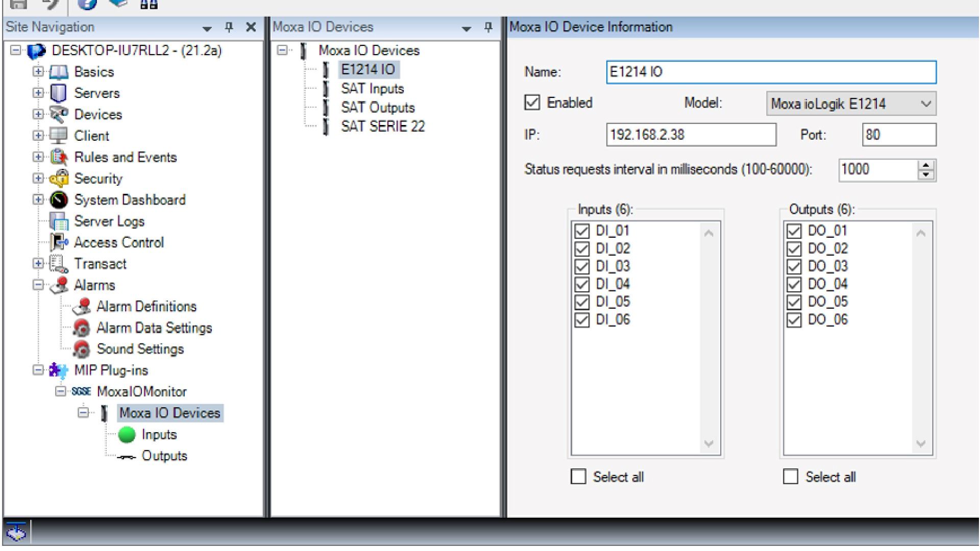Select SAT Inputs in device list

[373, 89]
